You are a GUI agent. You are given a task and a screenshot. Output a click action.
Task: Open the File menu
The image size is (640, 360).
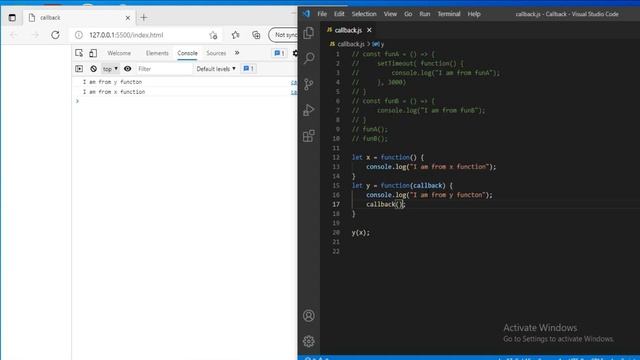point(322,14)
